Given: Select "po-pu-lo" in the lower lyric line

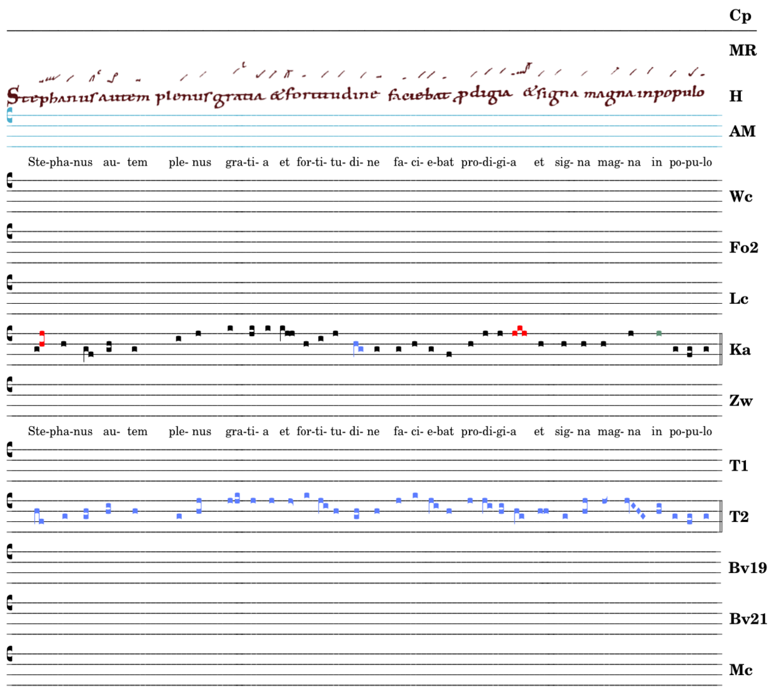Looking at the screenshot, I should point(690,432).
